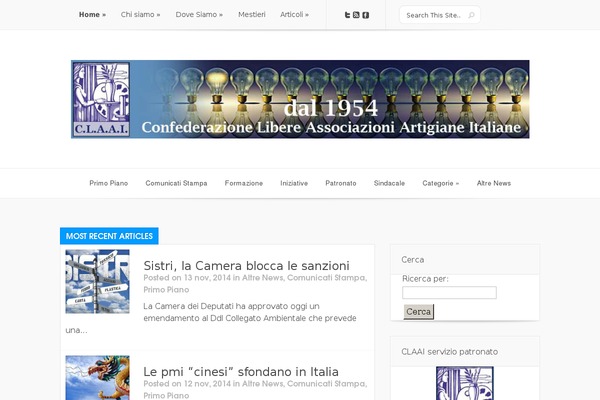
Task: Open the Twitter social icon
Action: 347,15
